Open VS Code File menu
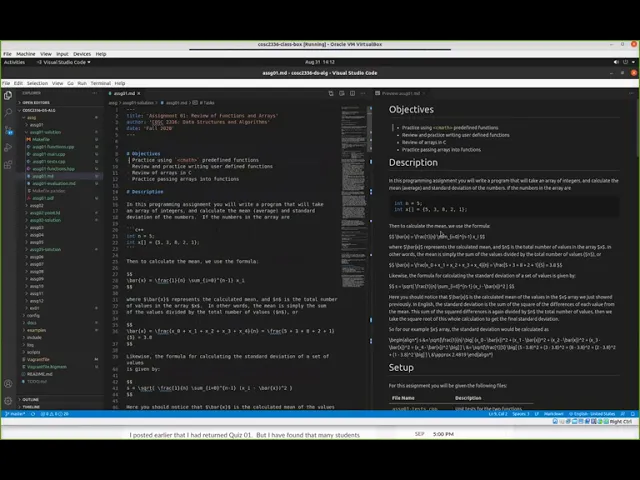The width and height of the screenshot is (640, 480). coord(6,83)
